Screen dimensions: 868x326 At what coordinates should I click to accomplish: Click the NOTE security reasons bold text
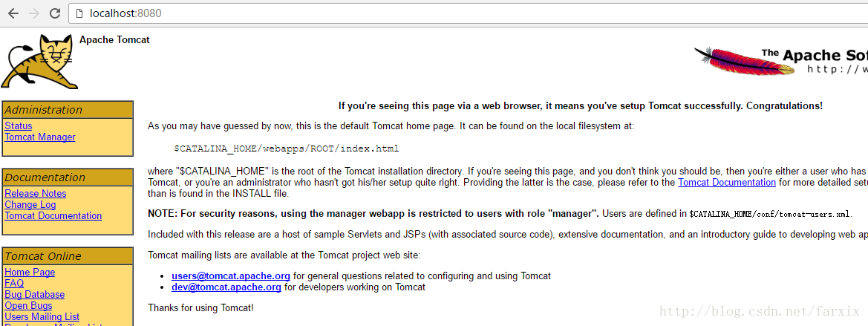(373, 213)
